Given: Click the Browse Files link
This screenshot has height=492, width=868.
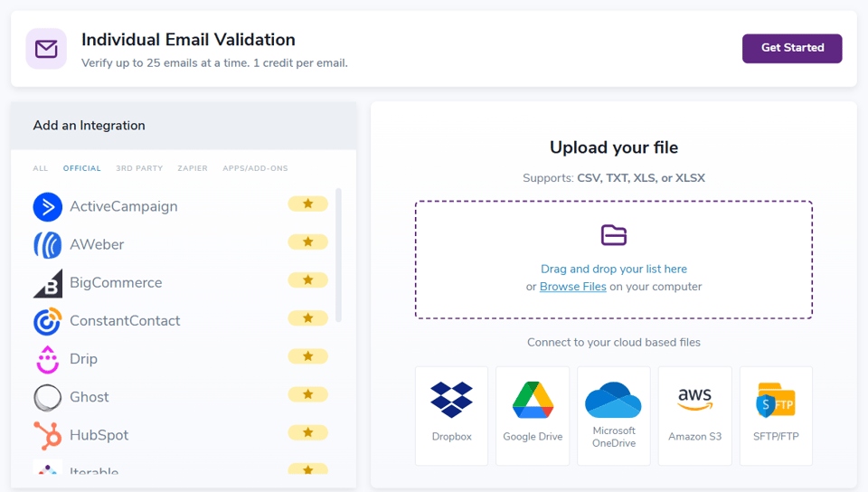Looking at the screenshot, I should pos(573,287).
